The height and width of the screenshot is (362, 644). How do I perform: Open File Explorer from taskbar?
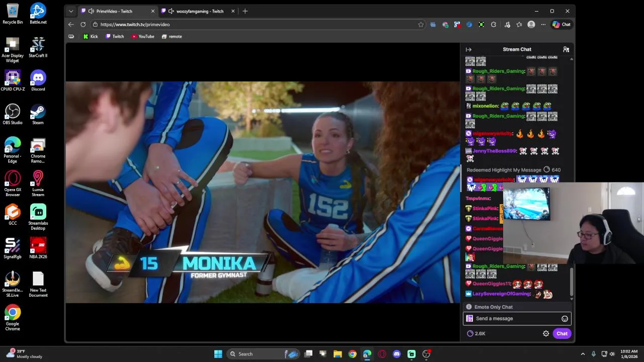pyautogui.click(x=338, y=354)
